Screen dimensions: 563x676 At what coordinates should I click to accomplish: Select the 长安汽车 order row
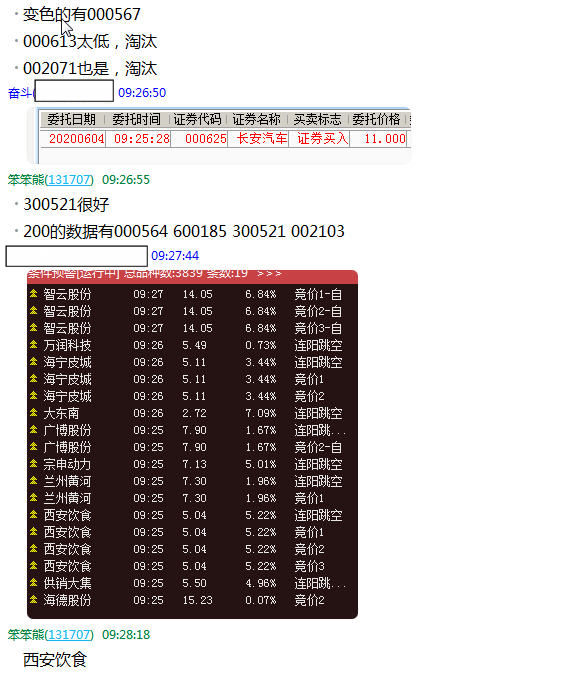[x=224, y=138]
